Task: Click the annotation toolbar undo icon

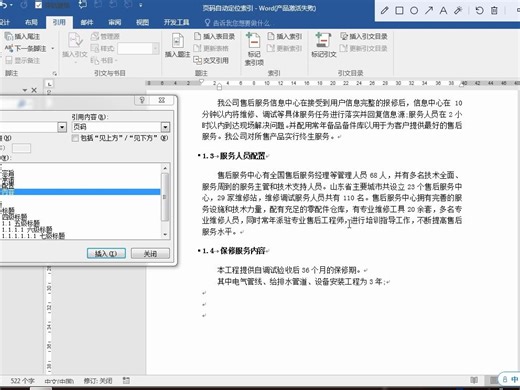Action: pyautogui.click(x=479, y=10)
